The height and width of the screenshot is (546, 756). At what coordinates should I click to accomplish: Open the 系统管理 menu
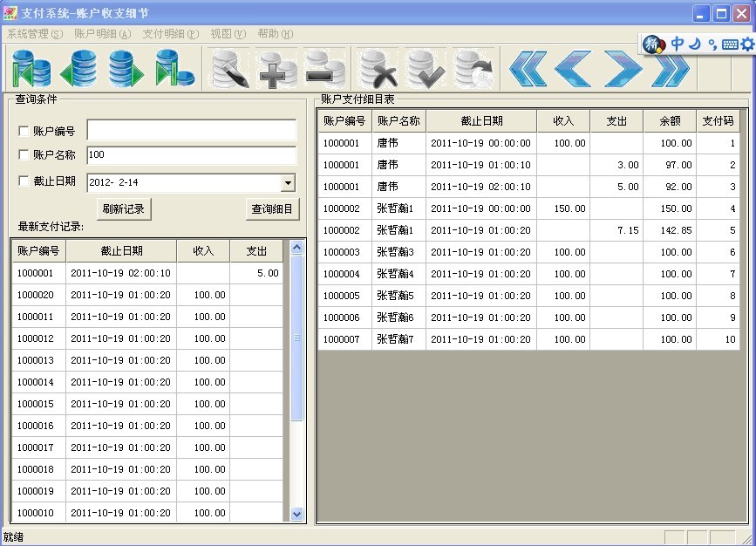coord(35,34)
